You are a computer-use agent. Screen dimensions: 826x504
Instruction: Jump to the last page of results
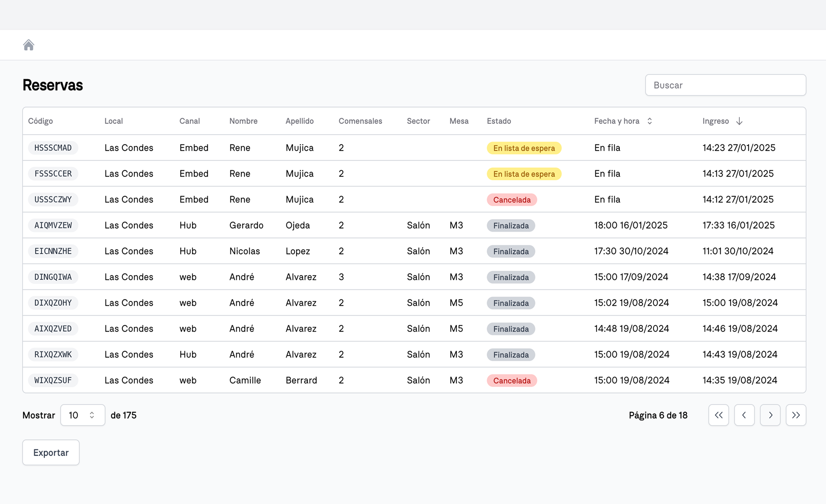point(795,415)
